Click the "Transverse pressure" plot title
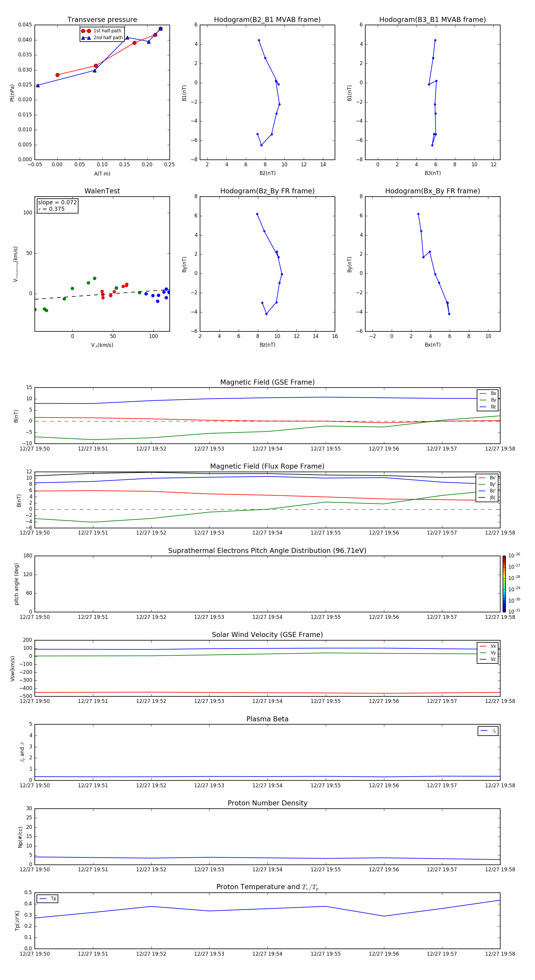Image resolution: width=535 pixels, height=980 pixels. pos(102,20)
